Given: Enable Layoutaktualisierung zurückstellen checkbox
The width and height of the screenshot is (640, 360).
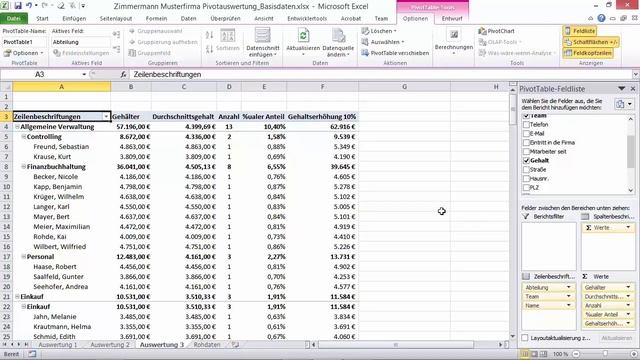Looking at the screenshot, I should click(525, 338).
